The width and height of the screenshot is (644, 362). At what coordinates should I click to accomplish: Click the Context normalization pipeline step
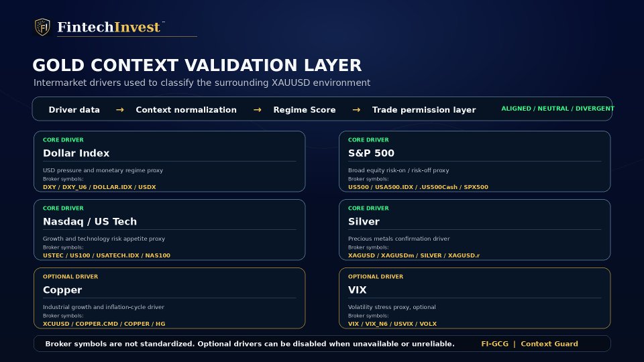tap(186, 109)
